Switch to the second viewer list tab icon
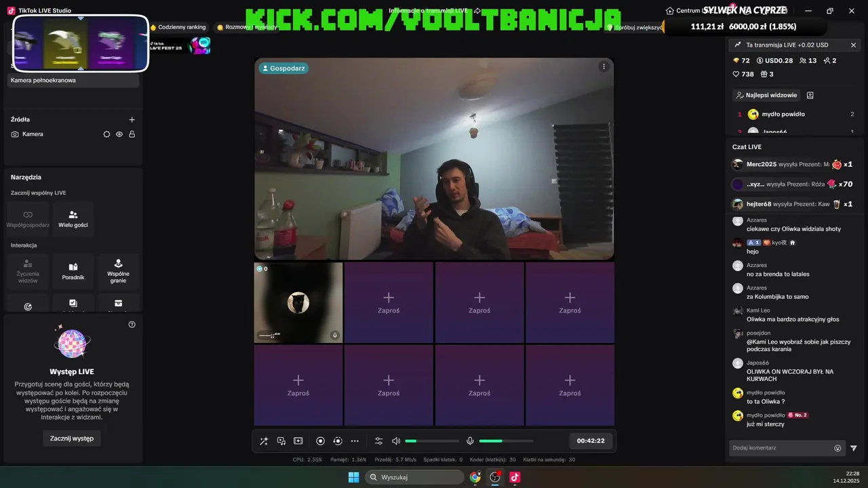This screenshot has width=868, height=488. click(x=810, y=96)
